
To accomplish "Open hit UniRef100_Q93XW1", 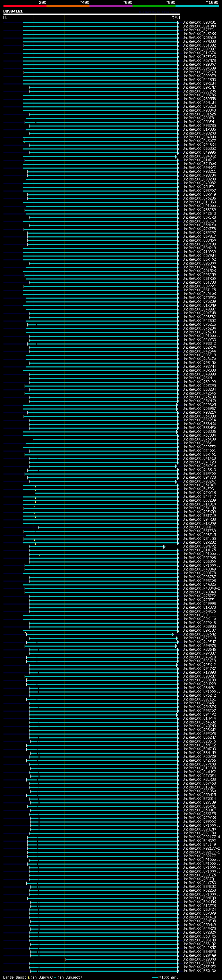I will coord(199,23).
